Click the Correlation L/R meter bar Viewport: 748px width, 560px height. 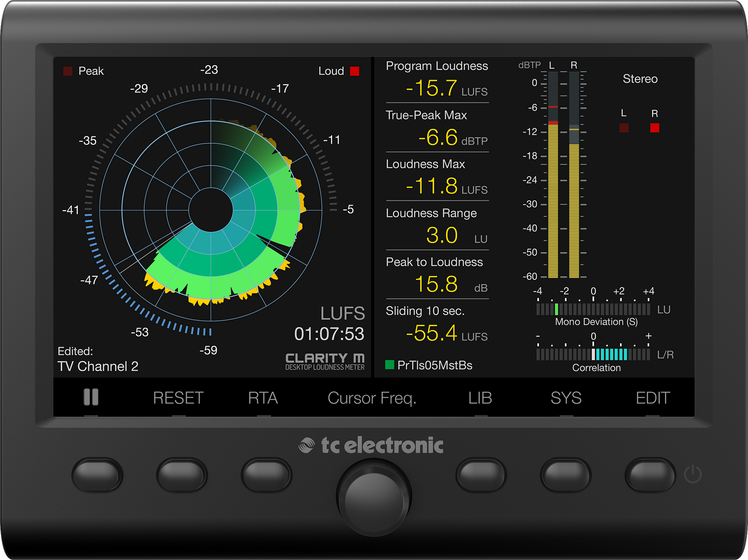click(x=593, y=354)
